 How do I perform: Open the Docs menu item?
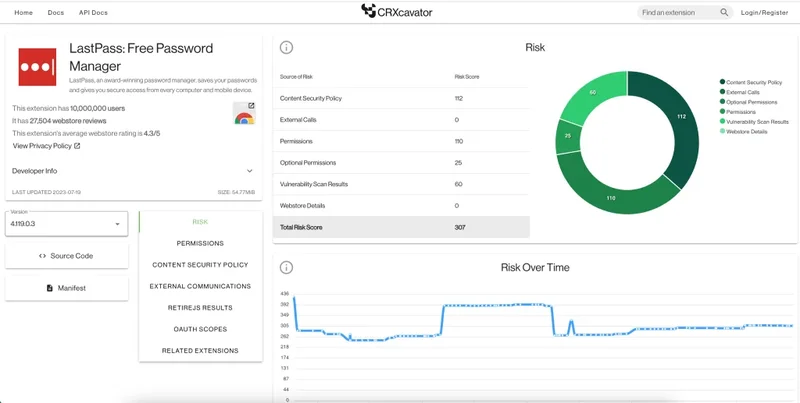(56, 13)
